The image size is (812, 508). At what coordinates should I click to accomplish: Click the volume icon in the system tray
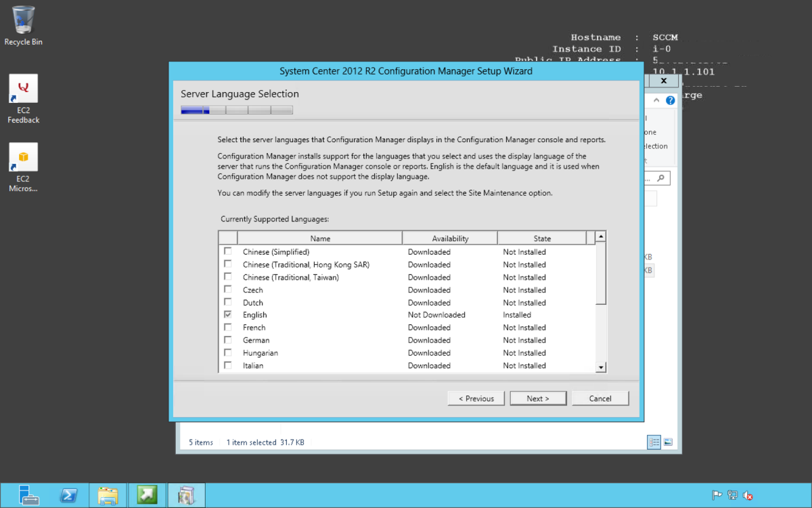click(748, 494)
